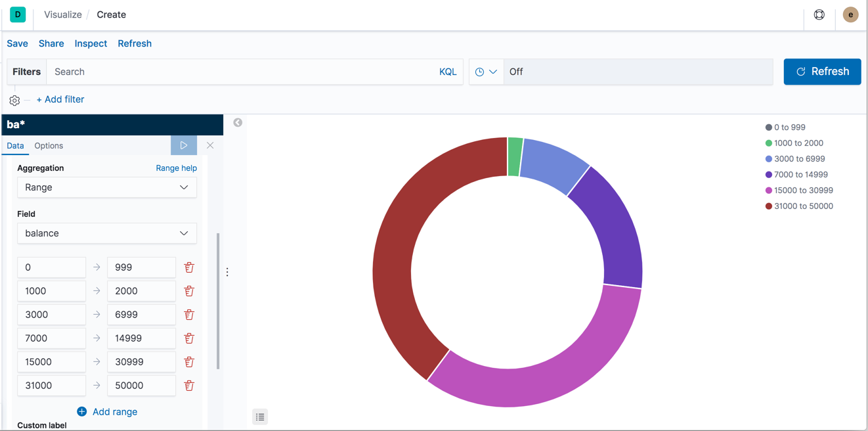Open the filter settings gear icon
Screen dimensions: 868x431
tap(14, 100)
